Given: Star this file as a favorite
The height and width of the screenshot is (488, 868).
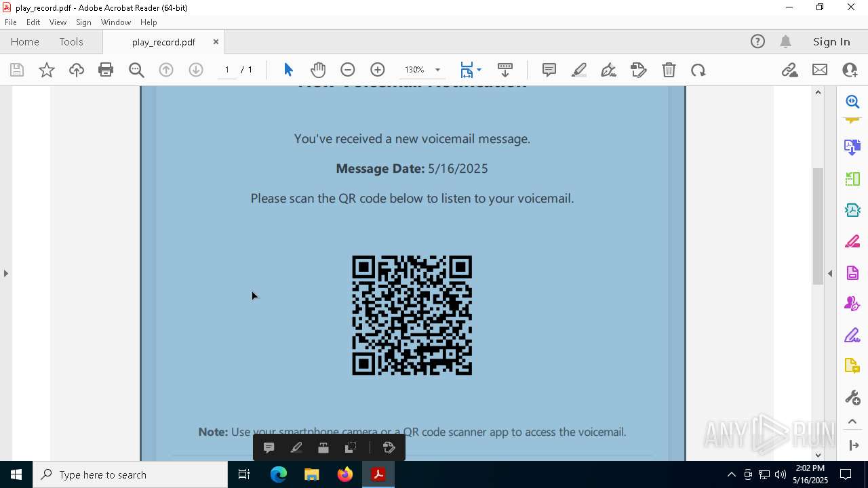Looking at the screenshot, I should (x=47, y=70).
